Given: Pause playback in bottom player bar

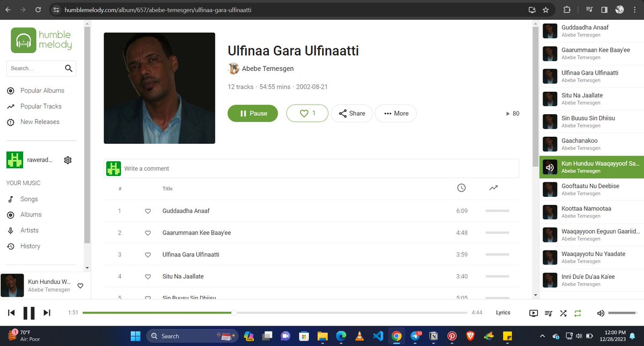Looking at the screenshot, I should coord(29,313).
